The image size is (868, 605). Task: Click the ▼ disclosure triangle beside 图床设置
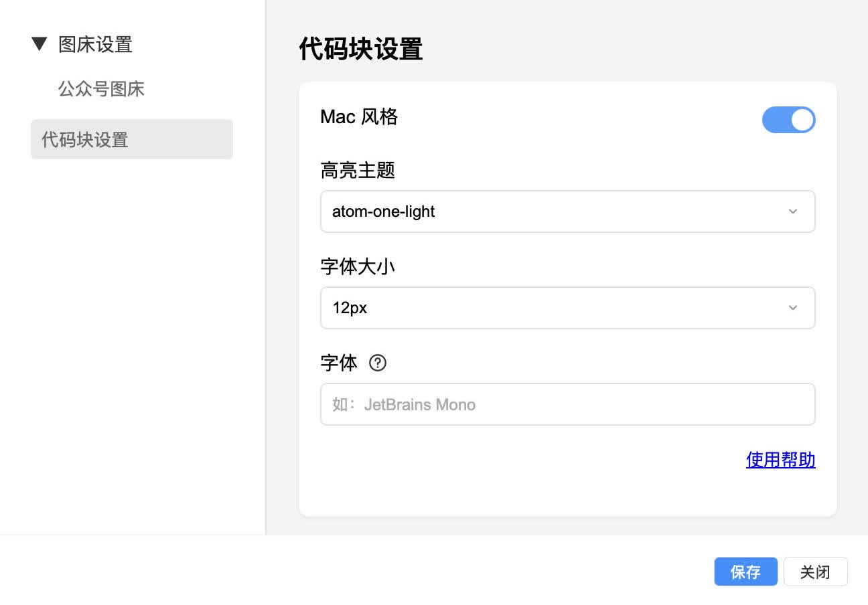pyautogui.click(x=39, y=44)
